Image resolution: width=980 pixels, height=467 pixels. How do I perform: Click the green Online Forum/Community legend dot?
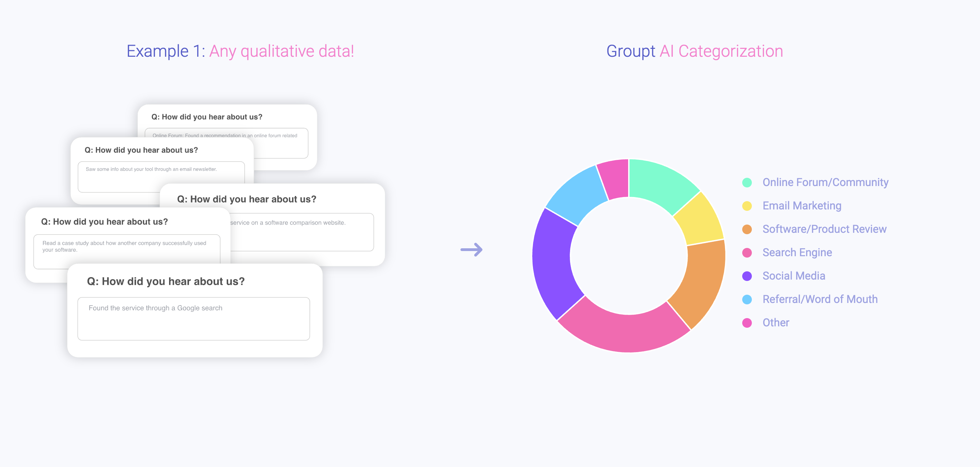click(747, 183)
